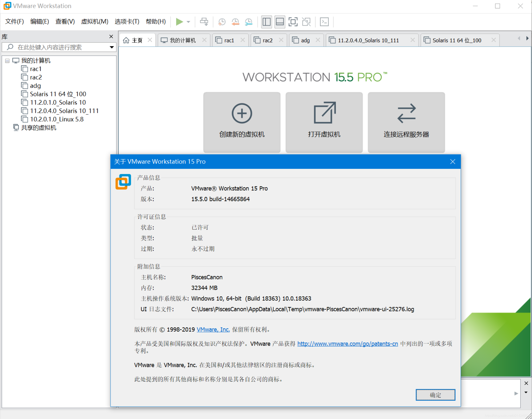Viewport: 532px width, 419px height.
Task: Open the library search filter dropdown arrow
Action: click(x=112, y=47)
